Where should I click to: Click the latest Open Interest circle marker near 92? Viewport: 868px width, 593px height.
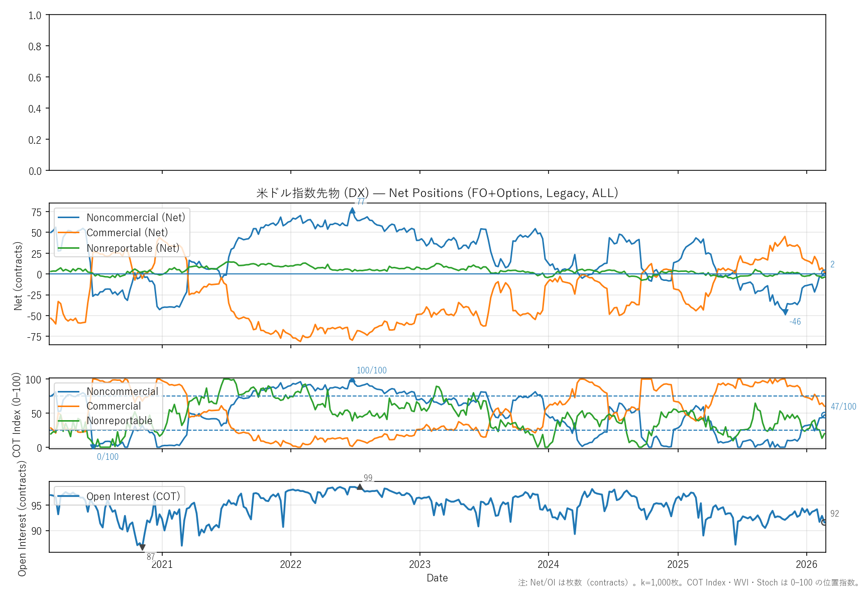[824, 522]
